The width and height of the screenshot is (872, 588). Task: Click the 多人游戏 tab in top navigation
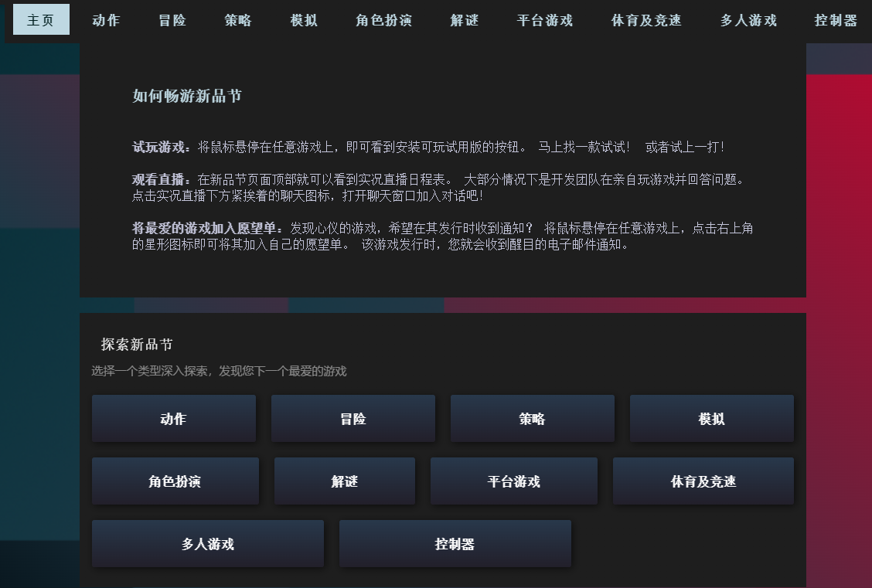748,20
